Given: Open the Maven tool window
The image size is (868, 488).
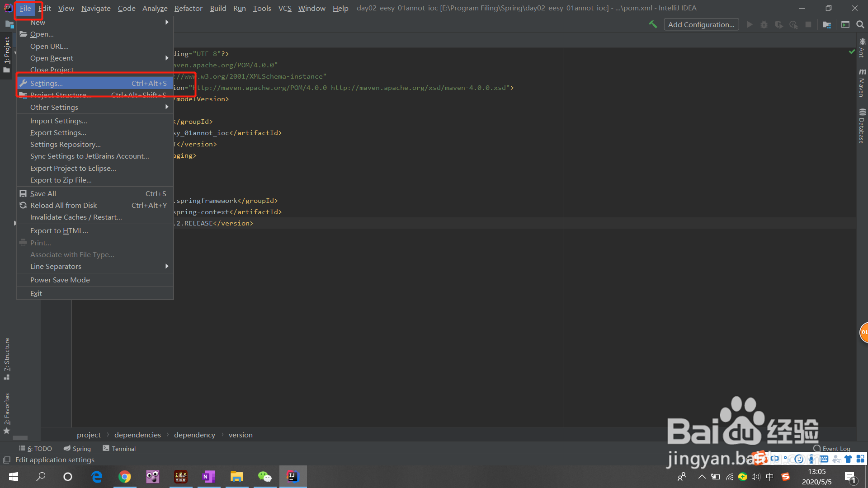Looking at the screenshot, I should pos(862,83).
